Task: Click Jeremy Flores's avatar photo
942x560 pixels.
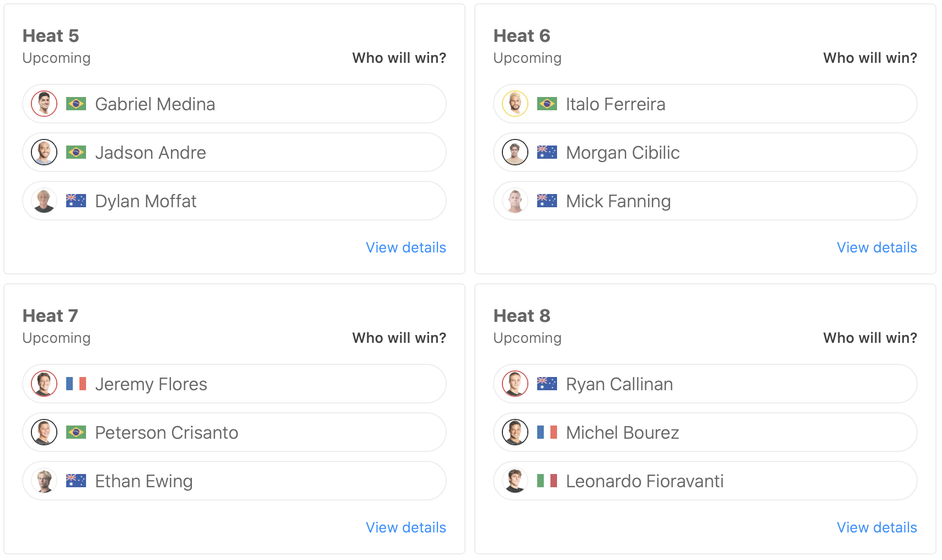Action: pos(44,384)
